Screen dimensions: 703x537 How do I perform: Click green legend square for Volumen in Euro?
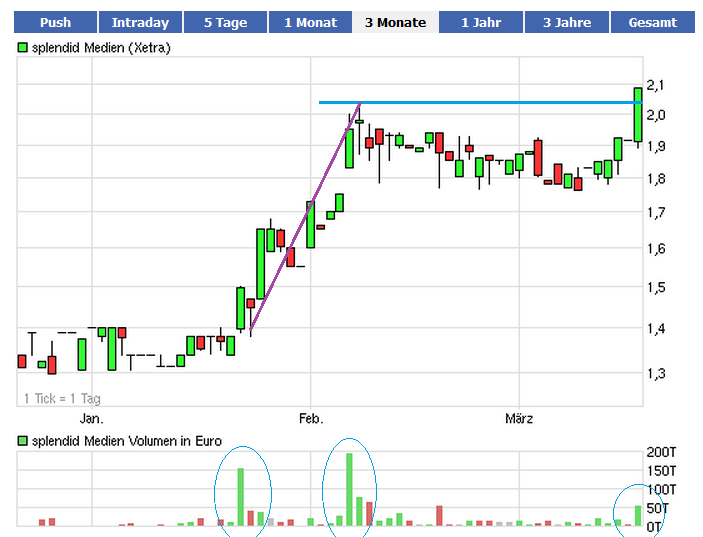pyautogui.click(x=22, y=441)
